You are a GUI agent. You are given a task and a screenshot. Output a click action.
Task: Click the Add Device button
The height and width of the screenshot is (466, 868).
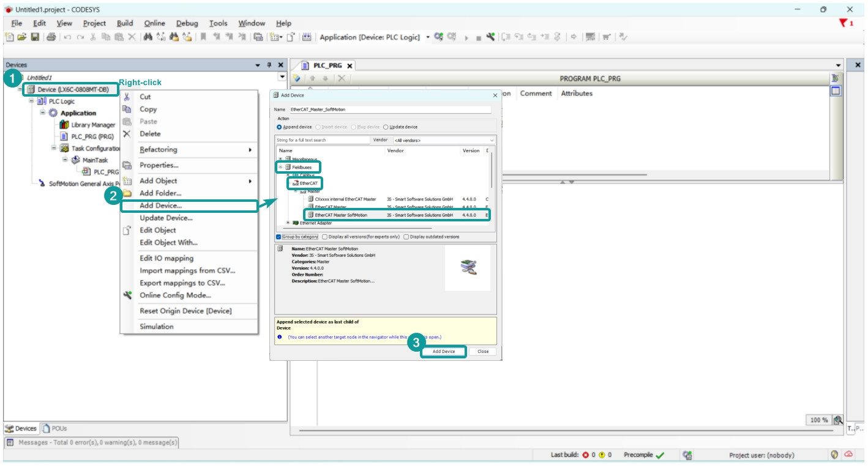444,352
